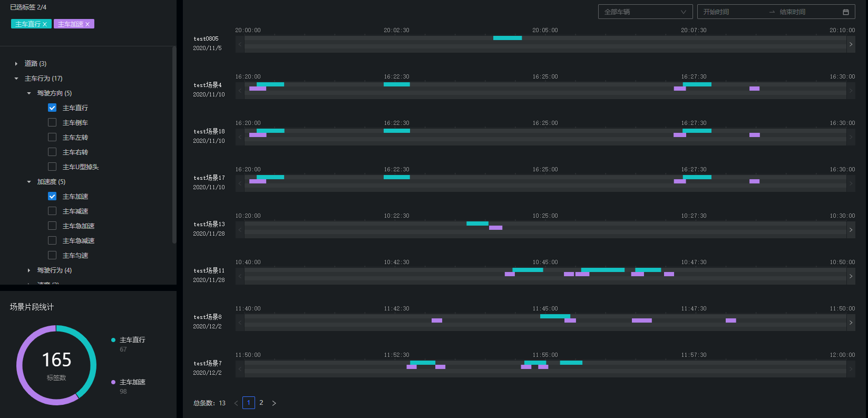The image size is (868, 418).
Task: Click the left arrow on test场景11 timeline
Action: point(240,276)
